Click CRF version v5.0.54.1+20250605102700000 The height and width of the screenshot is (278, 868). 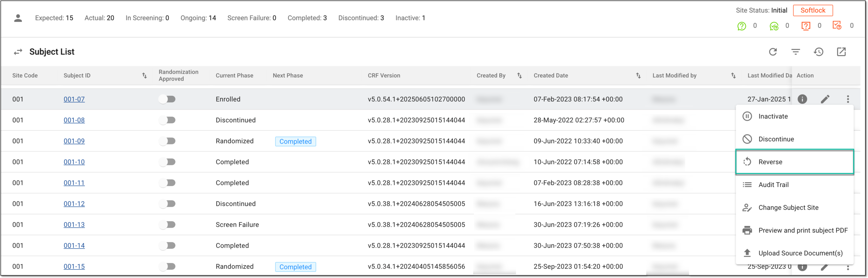point(416,99)
